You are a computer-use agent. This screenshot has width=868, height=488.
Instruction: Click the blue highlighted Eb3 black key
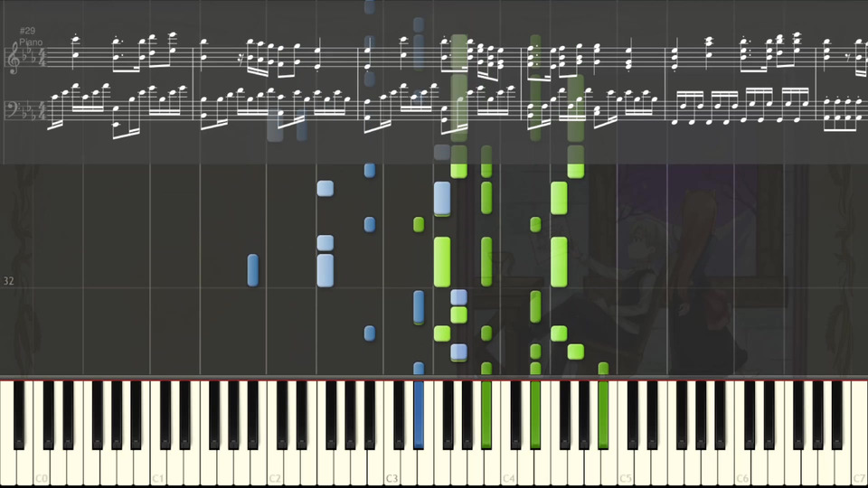[x=419, y=414]
